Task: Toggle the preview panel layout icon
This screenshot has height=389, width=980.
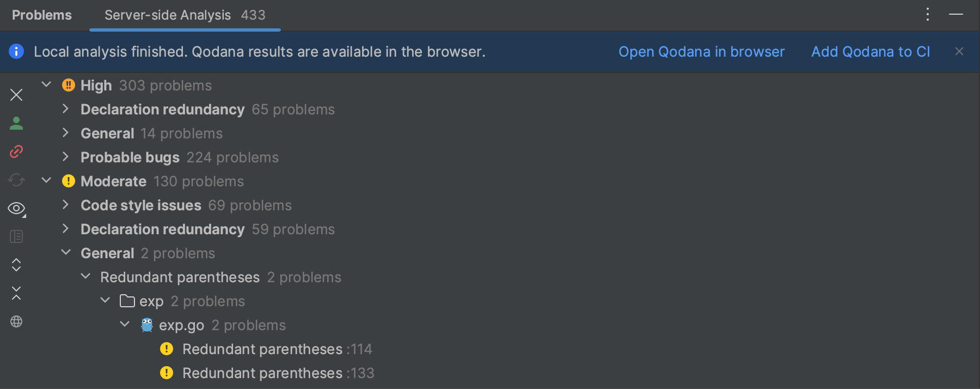Action: point(16,236)
